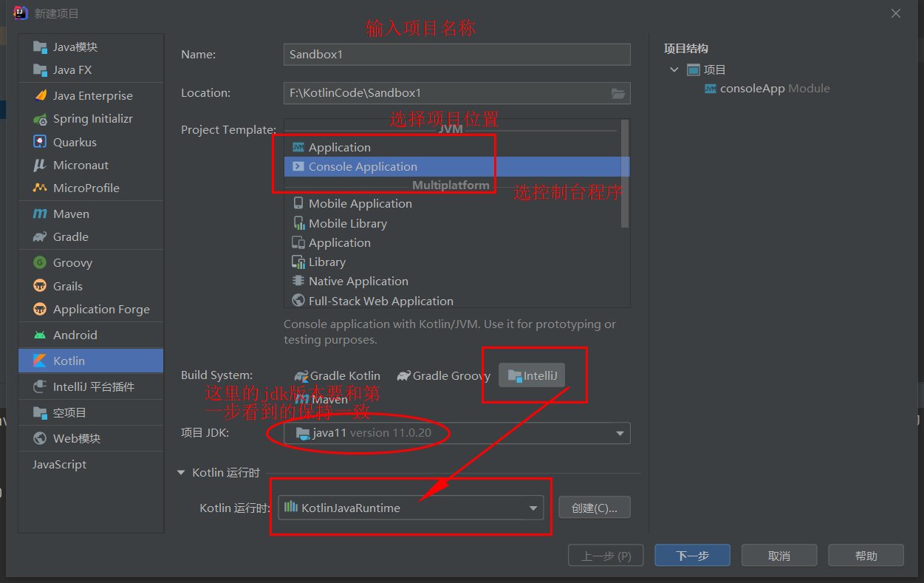Choose Java FX project type
The height and width of the screenshot is (583, 924).
tap(91, 69)
